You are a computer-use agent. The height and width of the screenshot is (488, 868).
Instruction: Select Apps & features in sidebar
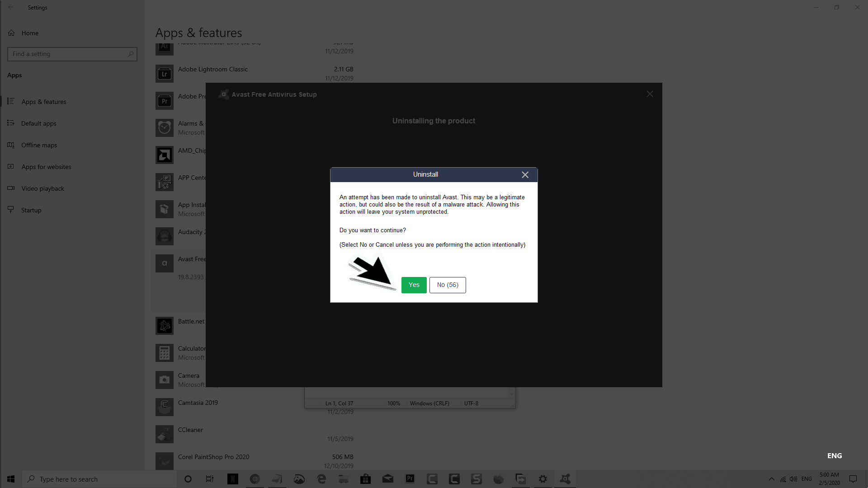[44, 102]
